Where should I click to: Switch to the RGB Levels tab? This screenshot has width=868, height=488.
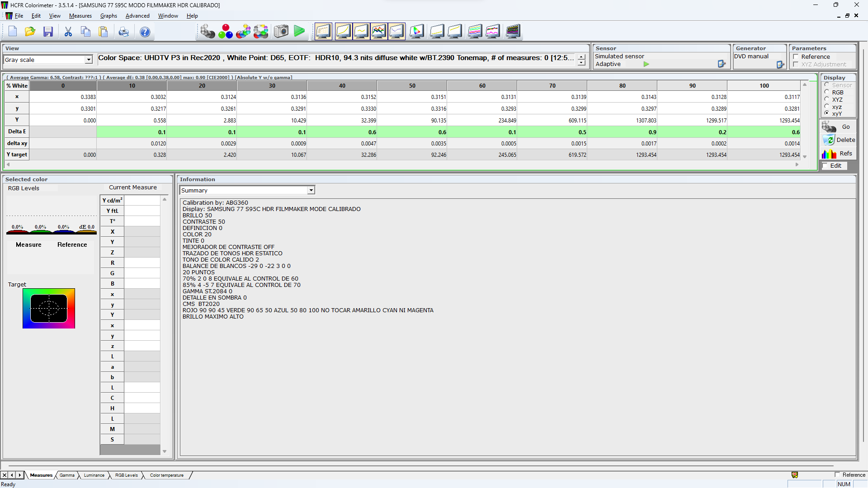tap(126, 475)
